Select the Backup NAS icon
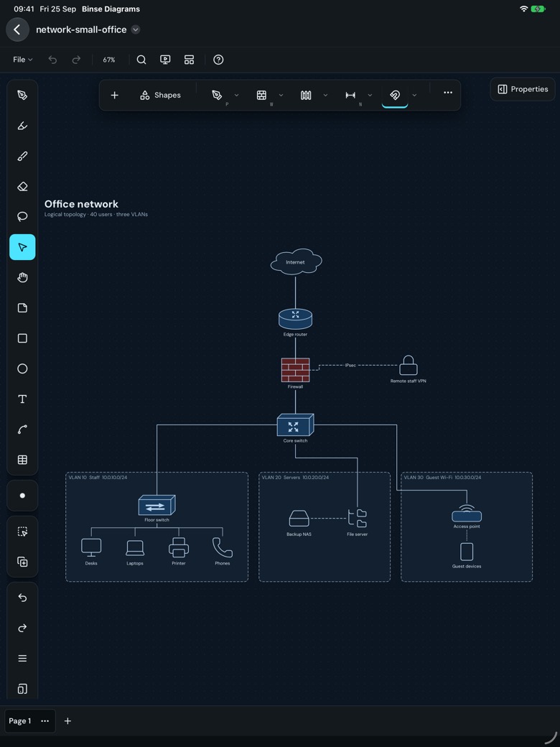This screenshot has height=747, width=560. click(299, 519)
